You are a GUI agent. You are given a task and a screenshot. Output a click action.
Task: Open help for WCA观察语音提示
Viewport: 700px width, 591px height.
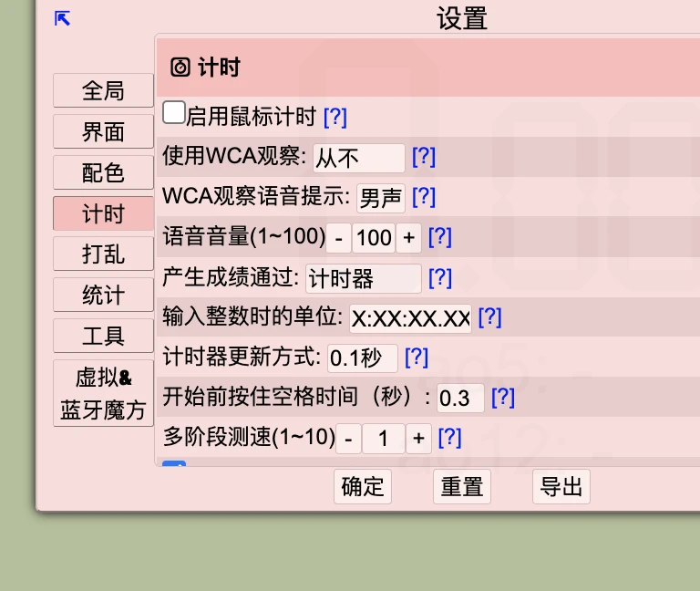click(424, 197)
